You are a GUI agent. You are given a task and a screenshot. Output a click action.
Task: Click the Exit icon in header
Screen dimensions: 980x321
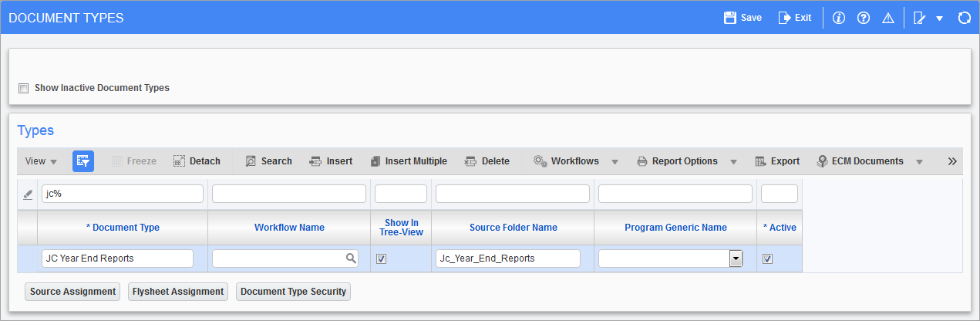pos(784,18)
